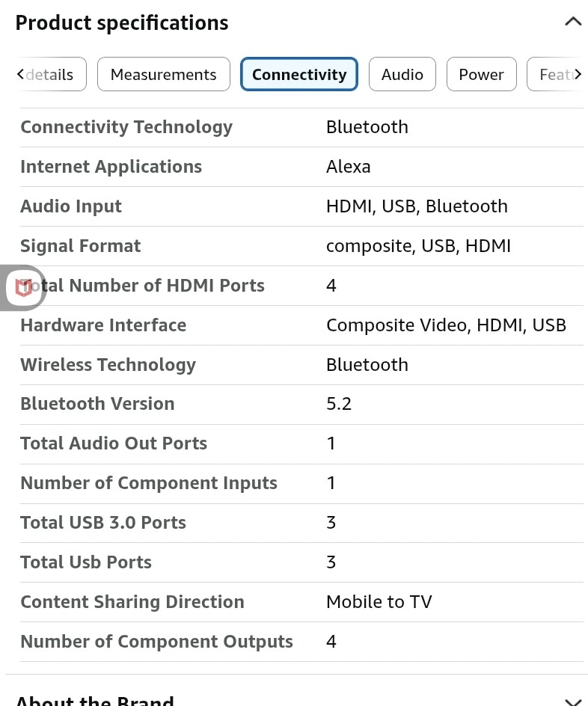Click the Bluetooth Version value 5.2
The height and width of the screenshot is (706, 588).
[x=339, y=404]
